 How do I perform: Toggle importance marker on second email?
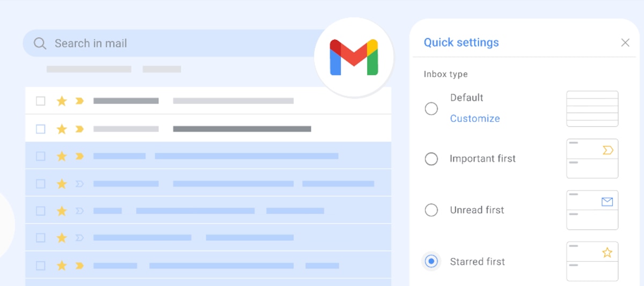point(79,129)
